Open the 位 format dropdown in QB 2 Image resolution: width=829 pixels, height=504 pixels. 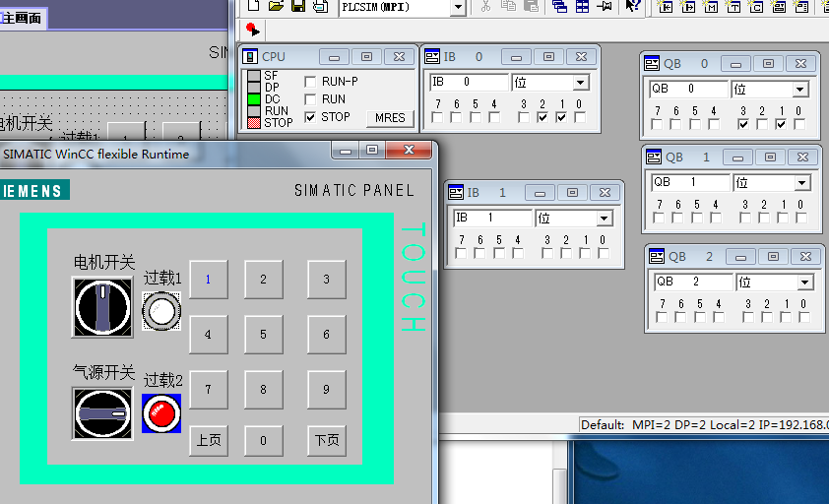click(x=805, y=283)
